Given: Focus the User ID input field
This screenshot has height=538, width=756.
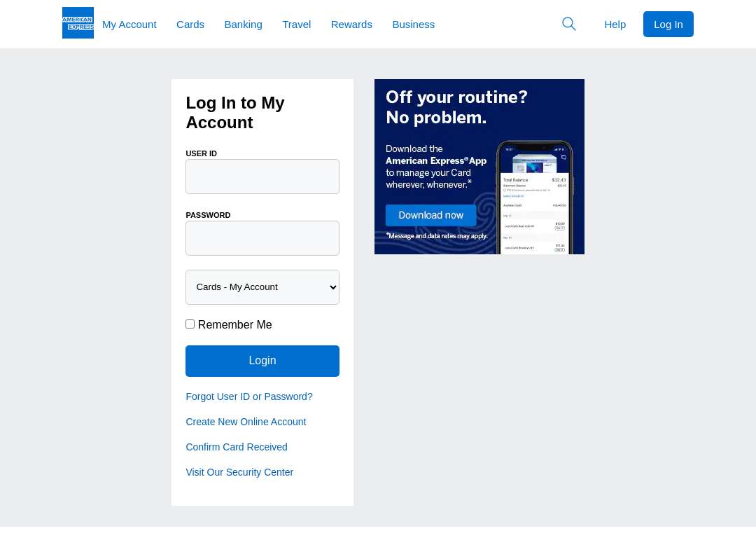Looking at the screenshot, I should click(262, 177).
